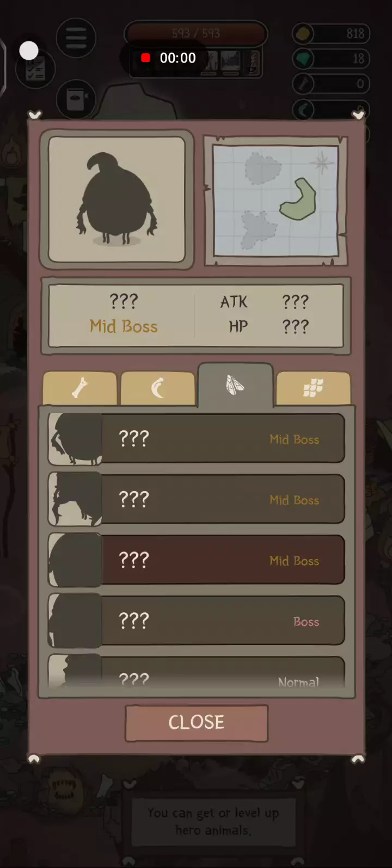Tap the health bar showing 593 / 593
The image size is (392, 868).
click(x=196, y=34)
